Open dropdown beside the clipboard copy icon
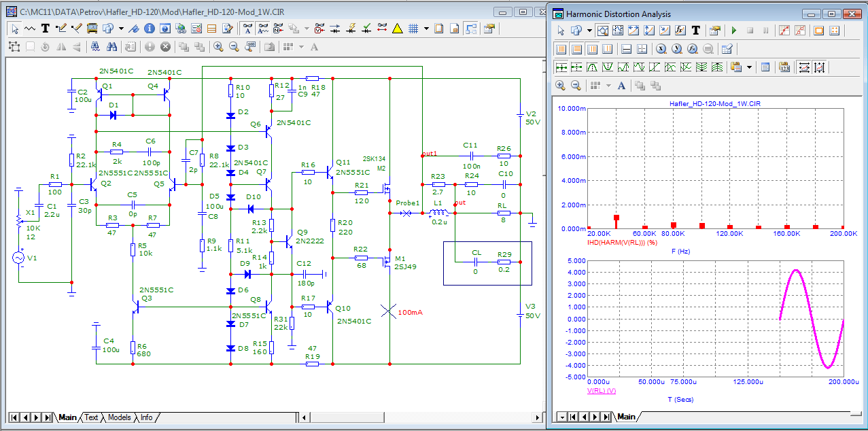868x431 pixels. 749,67
